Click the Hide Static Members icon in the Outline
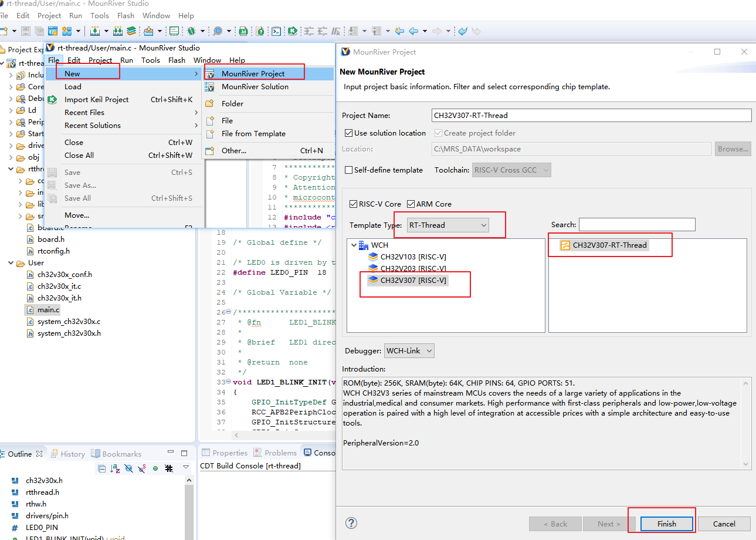 142,468
